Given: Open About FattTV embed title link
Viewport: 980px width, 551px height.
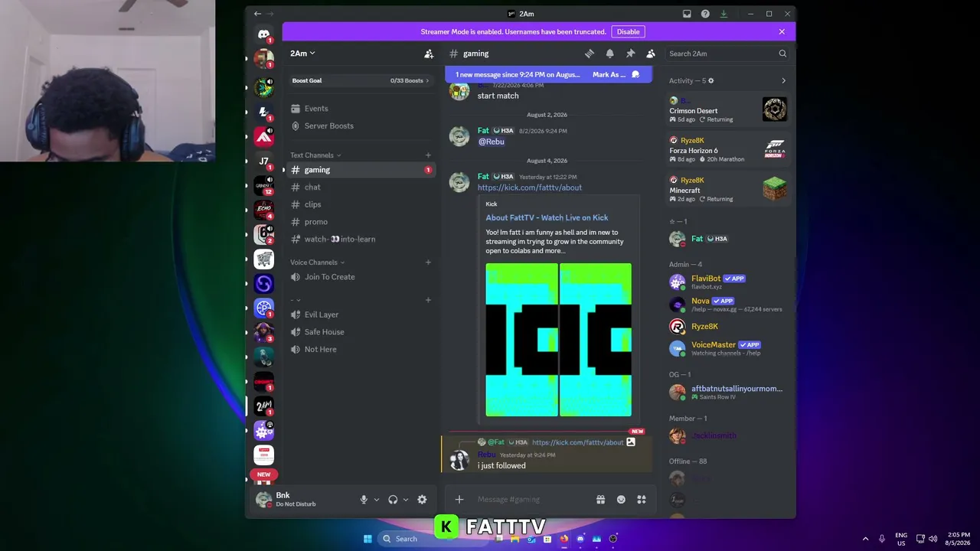Looking at the screenshot, I should click(547, 217).
